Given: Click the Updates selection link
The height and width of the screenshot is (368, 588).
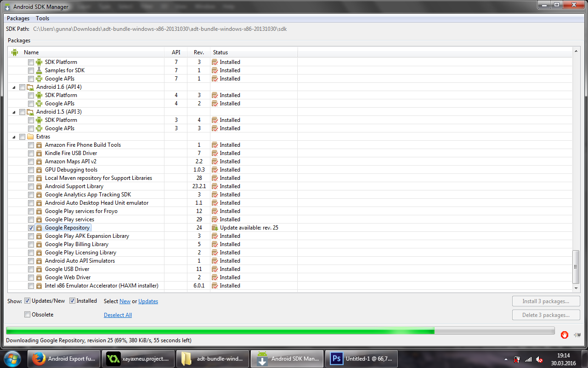Looking at the screenshot, I should tap(148, 301).
